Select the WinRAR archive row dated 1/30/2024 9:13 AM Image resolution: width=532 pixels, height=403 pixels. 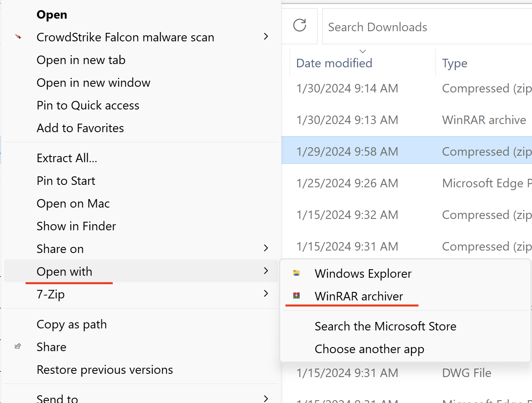407,120
